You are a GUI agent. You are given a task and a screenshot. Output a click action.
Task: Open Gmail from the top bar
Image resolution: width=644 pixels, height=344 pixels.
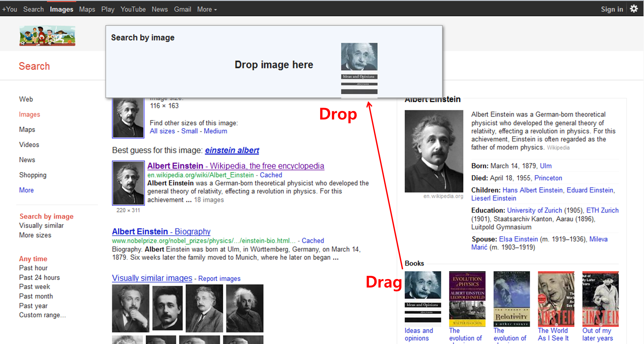(x=182, y=9)
